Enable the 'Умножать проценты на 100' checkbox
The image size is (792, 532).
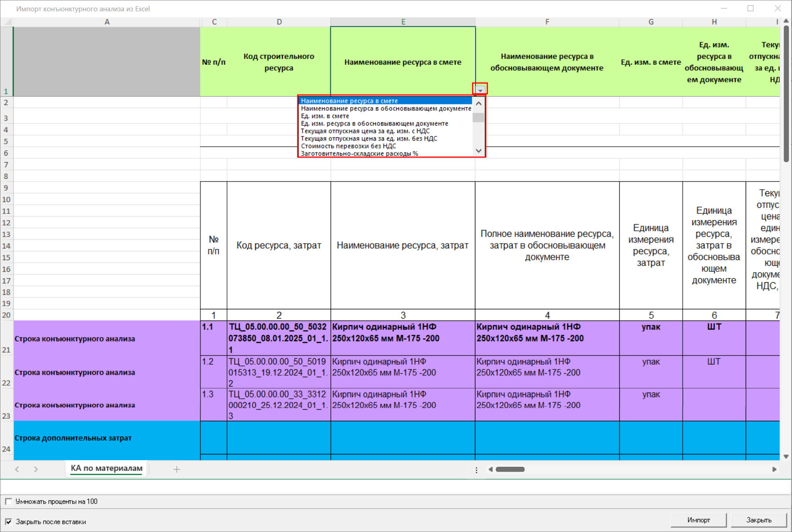tap(8, 502)
